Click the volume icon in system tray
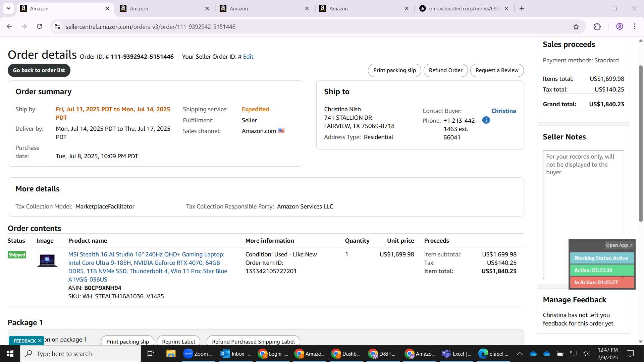 [586, 354]
